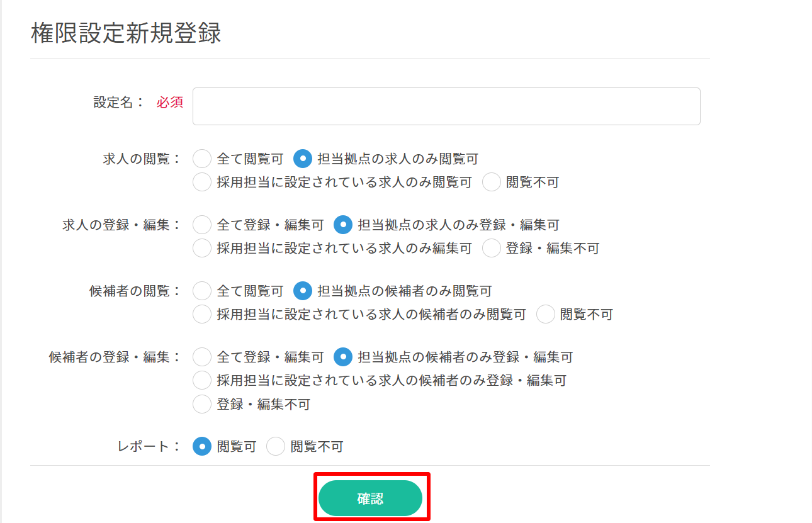Choose 担当拠点の候補者のみ登録・編集可
The width and height of the screenshot is (812, 523).
tap(343, 357)
